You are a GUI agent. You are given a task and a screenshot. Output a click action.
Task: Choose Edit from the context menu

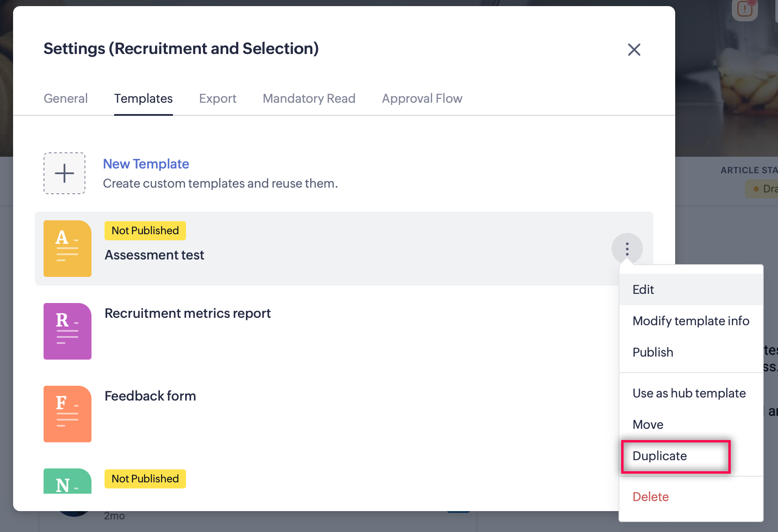click(x=643, y=290)
